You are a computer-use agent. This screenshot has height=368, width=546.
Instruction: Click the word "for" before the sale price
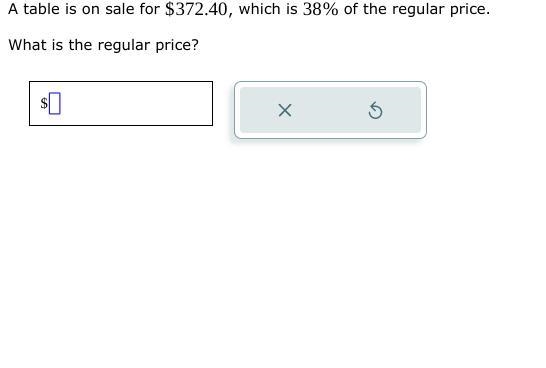point(149,9)
